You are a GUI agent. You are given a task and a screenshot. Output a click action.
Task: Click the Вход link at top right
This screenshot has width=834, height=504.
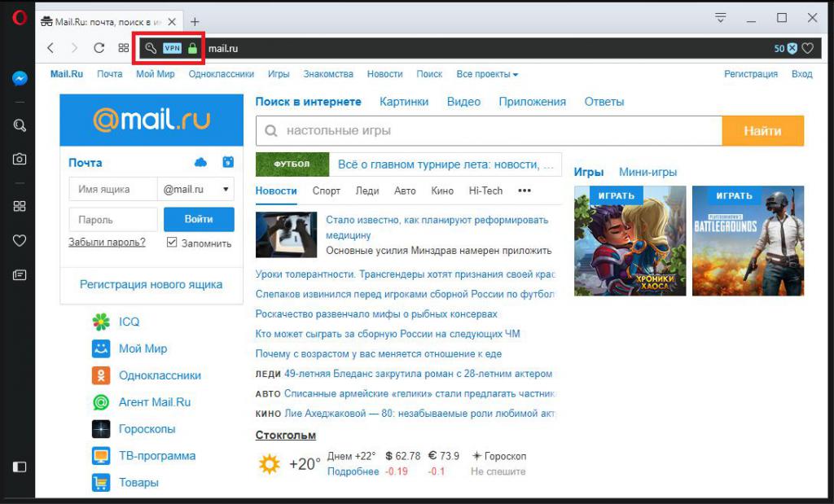801,74
